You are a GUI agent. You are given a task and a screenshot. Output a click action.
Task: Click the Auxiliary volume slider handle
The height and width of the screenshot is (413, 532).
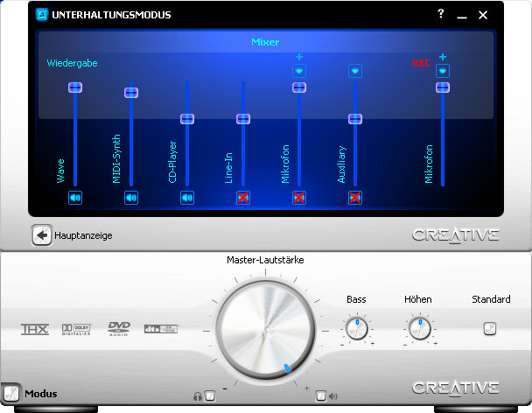pyautogui.click(x=355, y=119)
